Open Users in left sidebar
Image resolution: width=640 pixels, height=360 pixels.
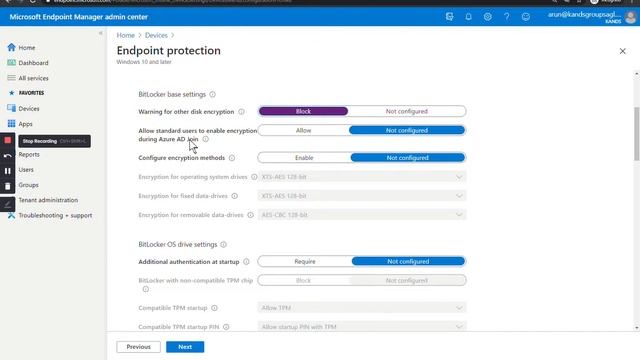pyautogui.click(x=26, y=169)
